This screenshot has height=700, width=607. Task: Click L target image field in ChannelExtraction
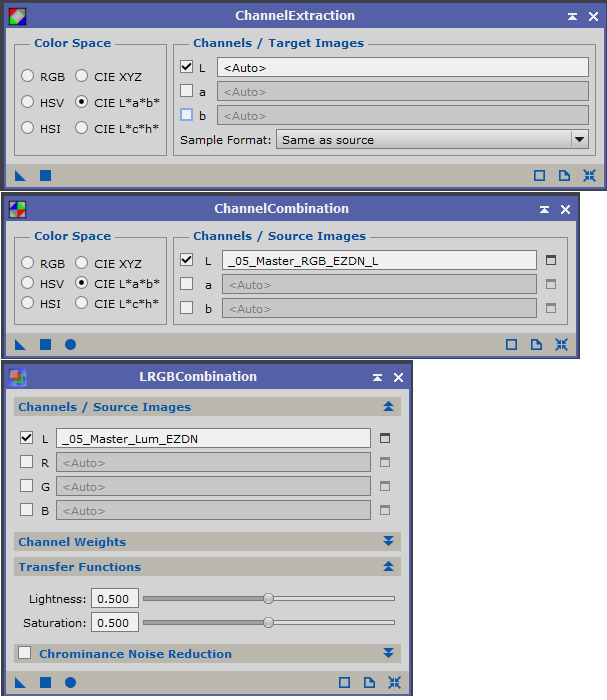(403, 67)
